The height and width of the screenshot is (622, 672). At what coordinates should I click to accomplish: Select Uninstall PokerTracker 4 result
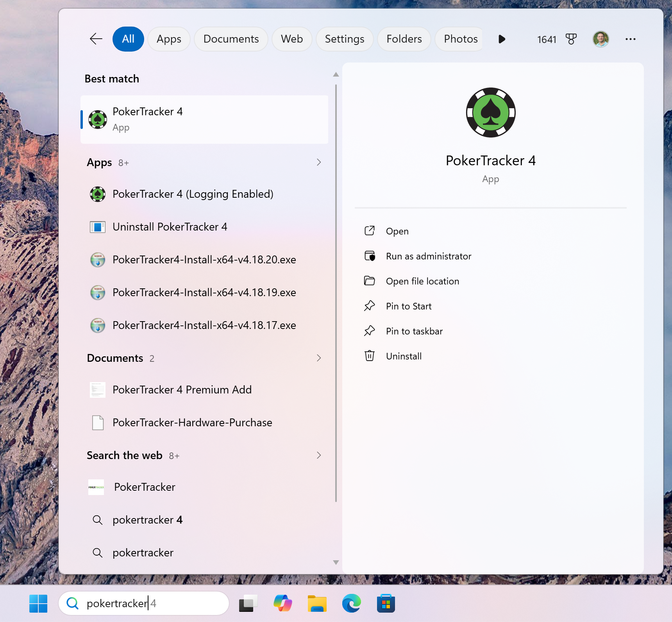click(x=204, y=227)
